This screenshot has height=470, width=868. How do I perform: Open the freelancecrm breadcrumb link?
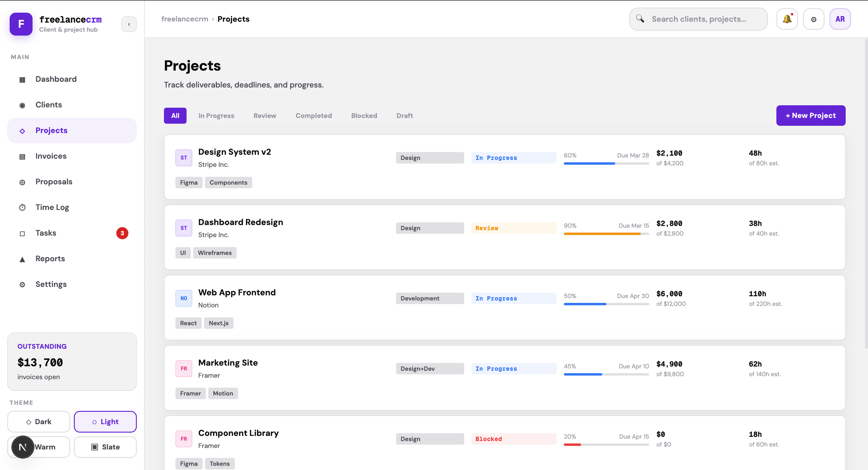(184, 19)
